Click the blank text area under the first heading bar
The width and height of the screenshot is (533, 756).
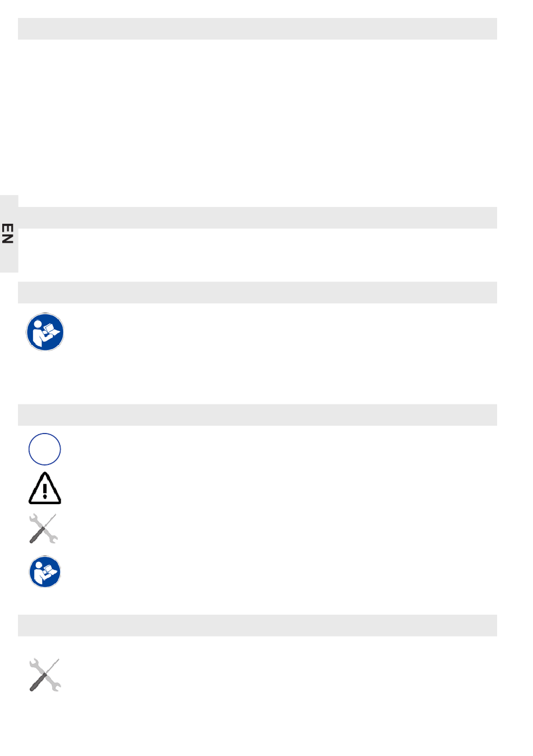coord(258,118)
